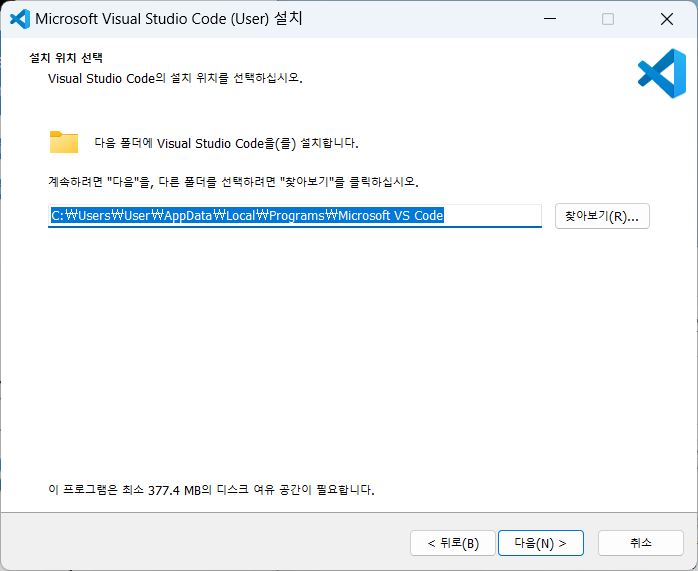
Task: Click the window title "Microsoft Visual Studio Code (User) 설치"
Action: click(x=169, y=19)
